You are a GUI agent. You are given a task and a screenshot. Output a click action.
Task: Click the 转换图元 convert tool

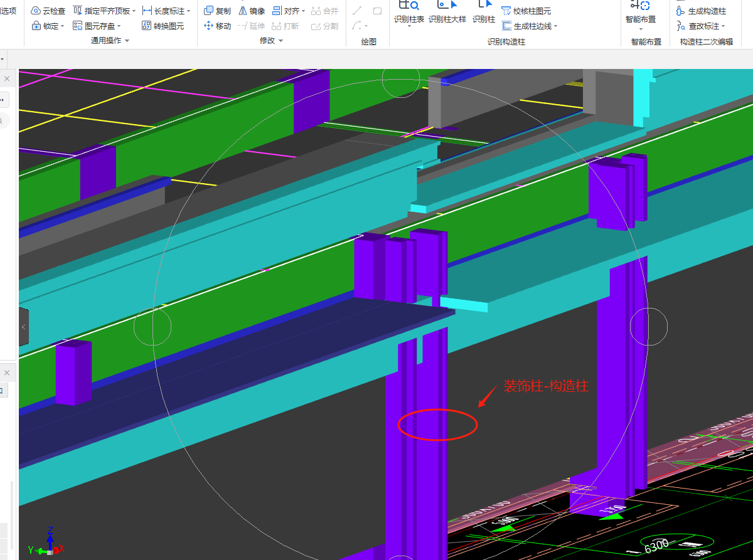point(163,26)
